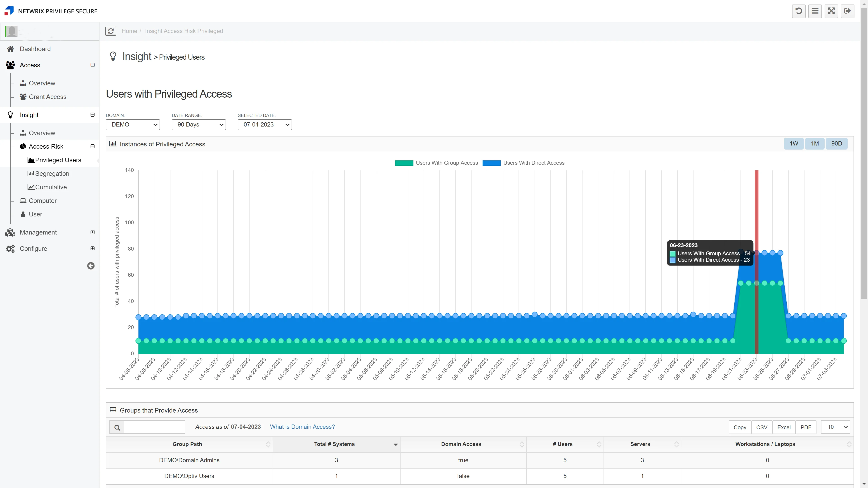Click the refresh icon beside the breadcrumb
Image resolution: width=868 pixels, height=488 pixels.
click(x=111, y=31)
